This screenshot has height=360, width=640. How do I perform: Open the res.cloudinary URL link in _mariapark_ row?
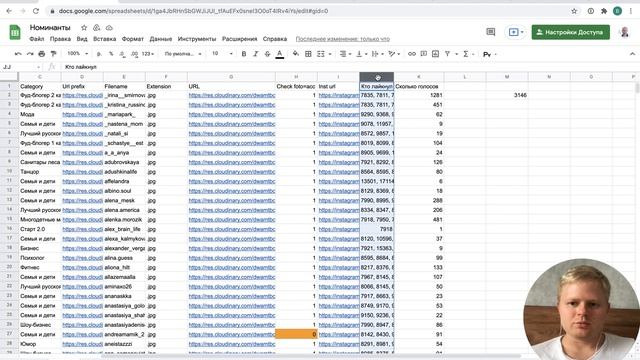coord(232,114)
